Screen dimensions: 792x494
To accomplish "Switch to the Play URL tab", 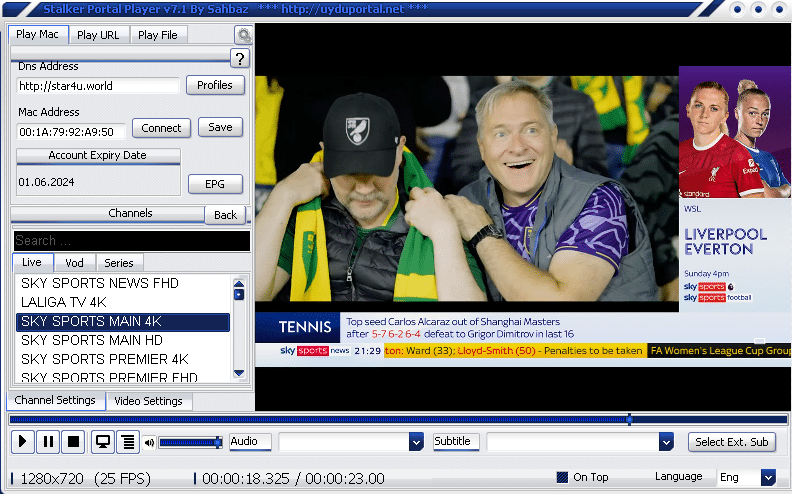I will point(98,35).
